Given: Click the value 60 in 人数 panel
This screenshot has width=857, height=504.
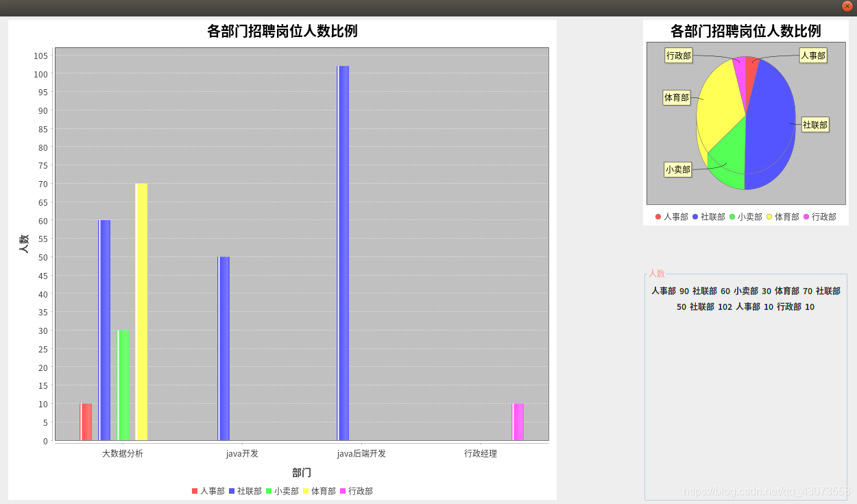Looking at the screenshot, I should (725, 291).
